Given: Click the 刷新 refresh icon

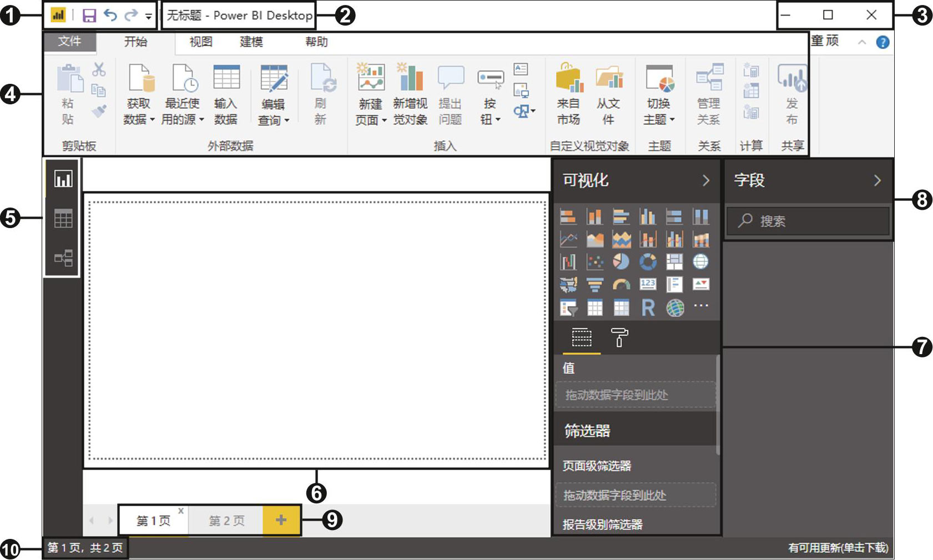Looking at the screenshot, I should pos(322,78).
